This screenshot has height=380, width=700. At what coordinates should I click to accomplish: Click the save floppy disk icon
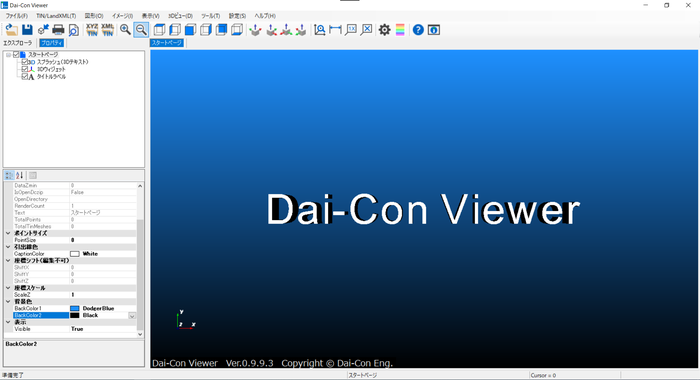[x=27, y=30]
